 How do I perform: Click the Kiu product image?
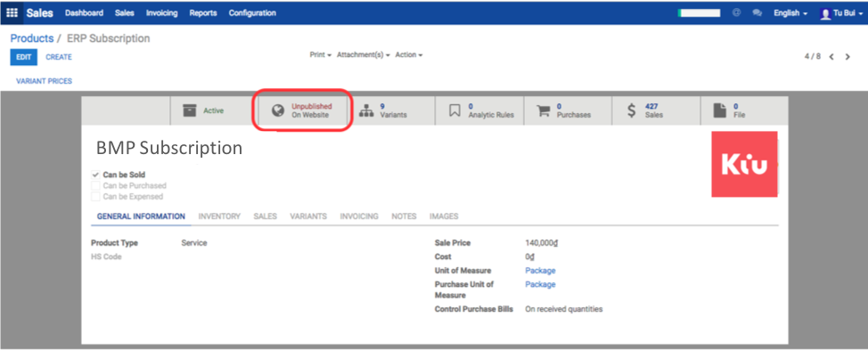click(744, 164)
